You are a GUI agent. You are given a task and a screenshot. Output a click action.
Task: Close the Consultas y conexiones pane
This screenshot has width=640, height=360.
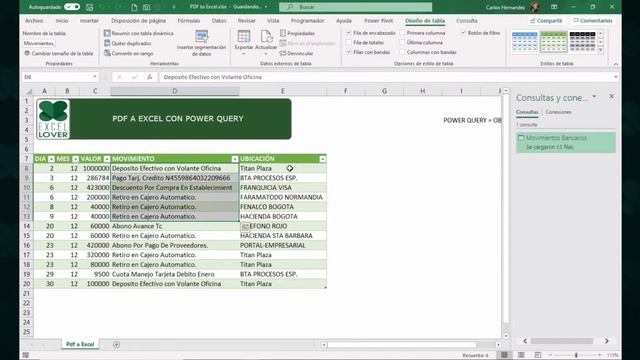pyautogui.click(x=611, y=96)
